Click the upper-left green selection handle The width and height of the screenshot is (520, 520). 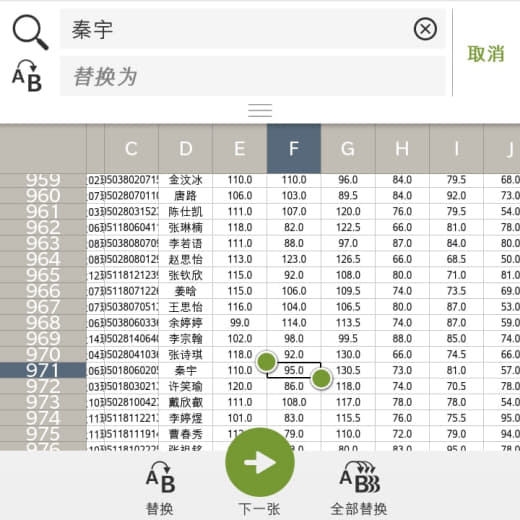click(267, 361)
